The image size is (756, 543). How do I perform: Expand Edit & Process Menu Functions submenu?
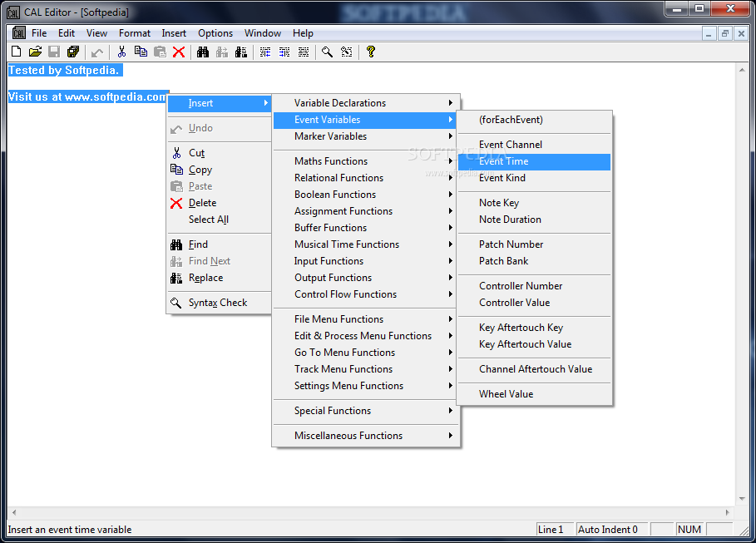click(x=366, y=336)
